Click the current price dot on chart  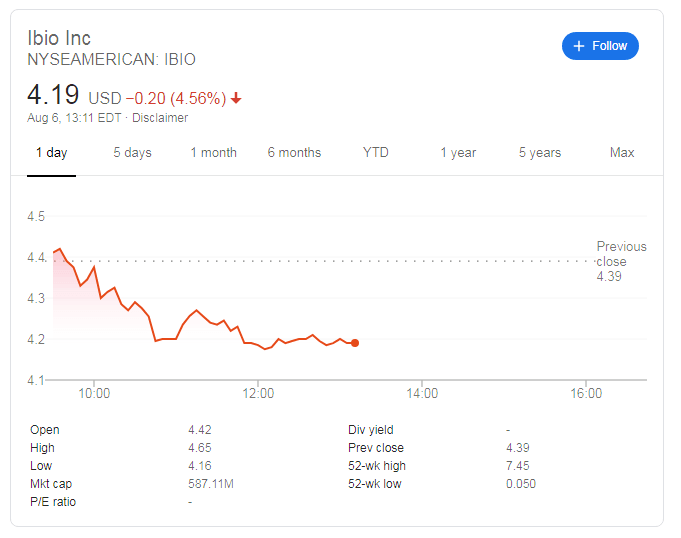[x=355, y=343]
